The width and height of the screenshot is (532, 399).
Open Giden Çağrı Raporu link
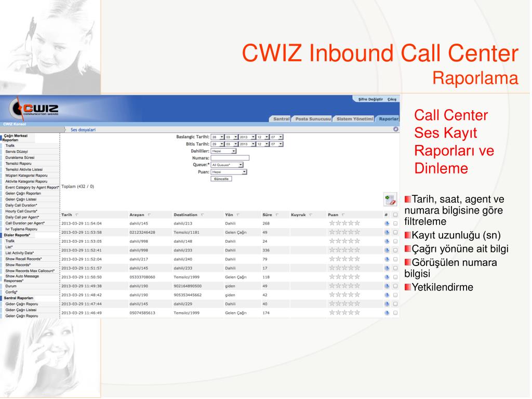(x=22, y=304)
